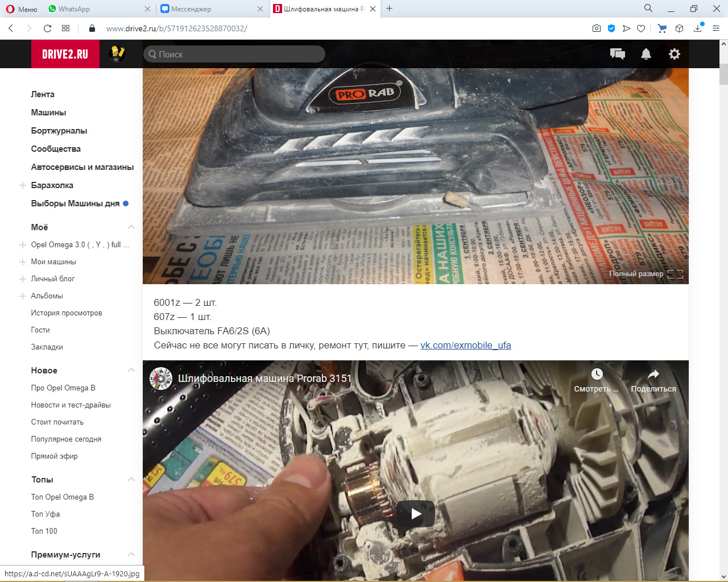This screenshot has width=728, height=582.
Task: Open the My Flow send icon
Action: (626, 28)
